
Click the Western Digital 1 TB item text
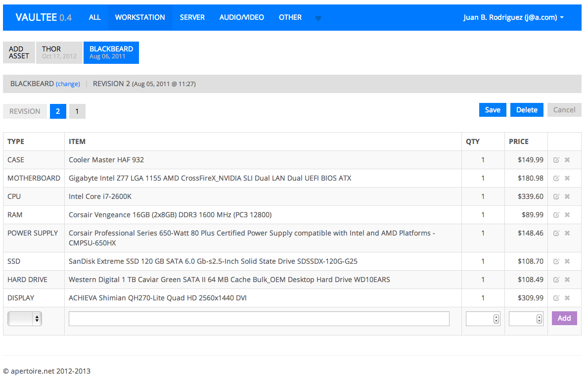tap(229, 280)
